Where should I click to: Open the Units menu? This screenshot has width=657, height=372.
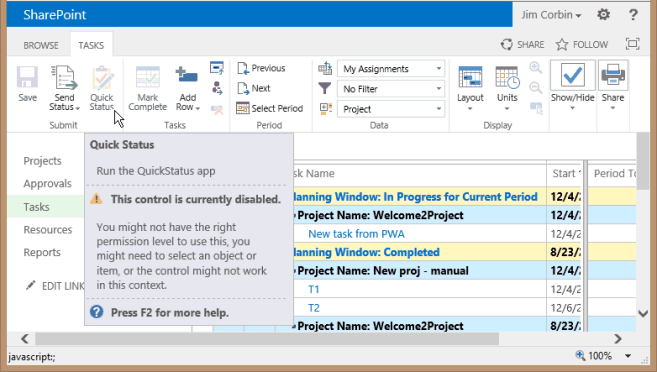point(507,88)
